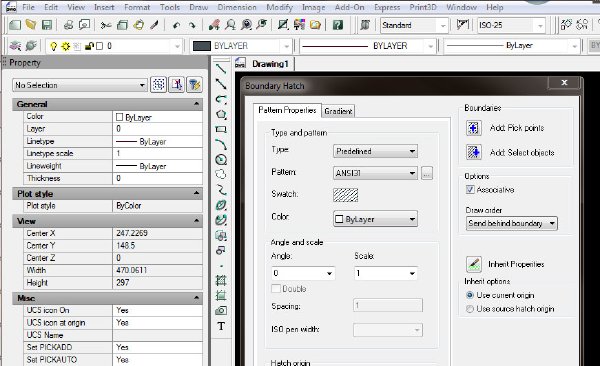Collapse the General section in the Property panel
The height and width of the screenshot is (366, 600).
196,104
